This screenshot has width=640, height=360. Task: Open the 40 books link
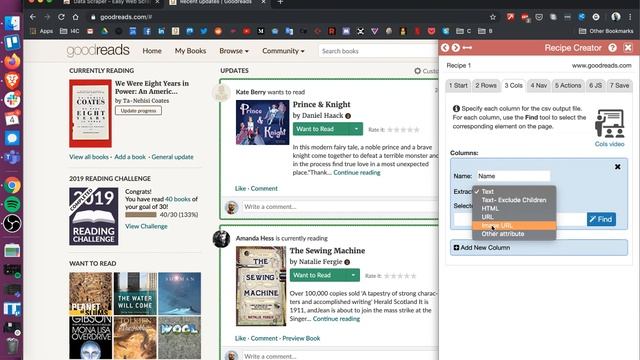[178, 199]
